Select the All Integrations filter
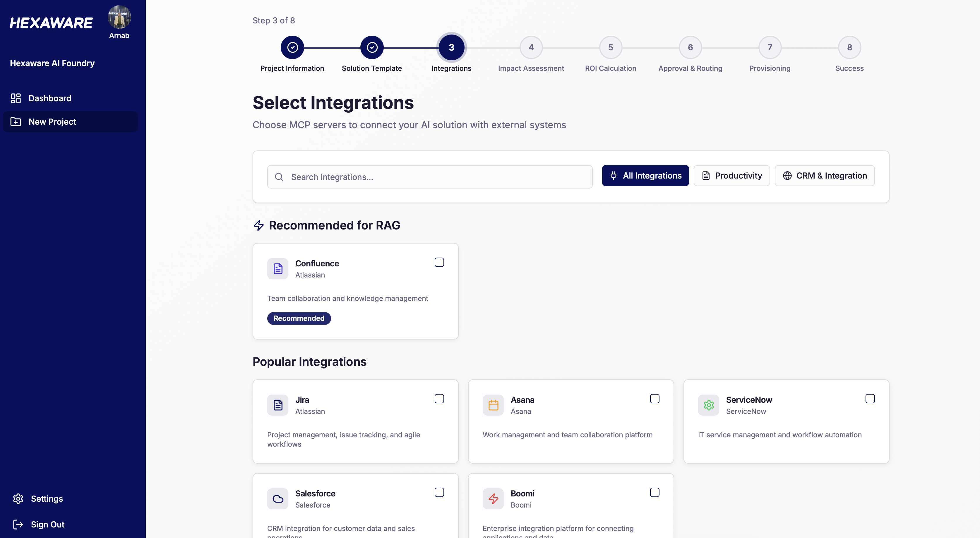 645,175
